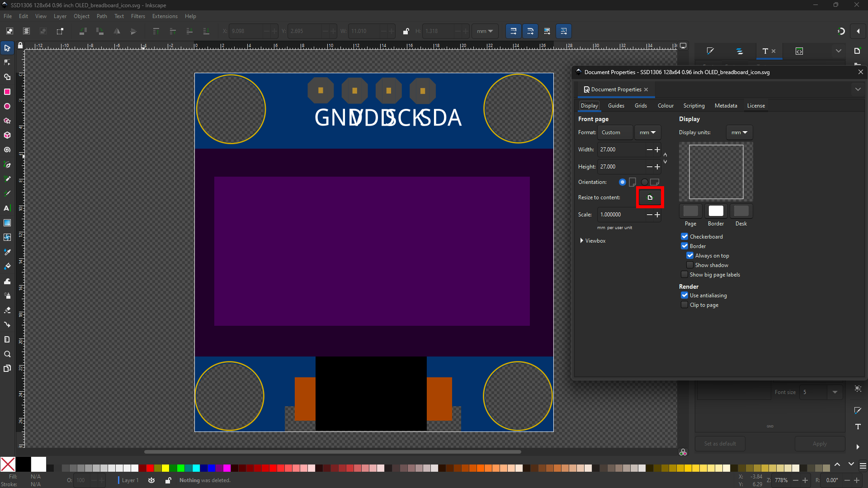Screen dimensions: 868x488
Task: Select the Rectangle tool
Action: pyautogui.click(x=7, y=92)
